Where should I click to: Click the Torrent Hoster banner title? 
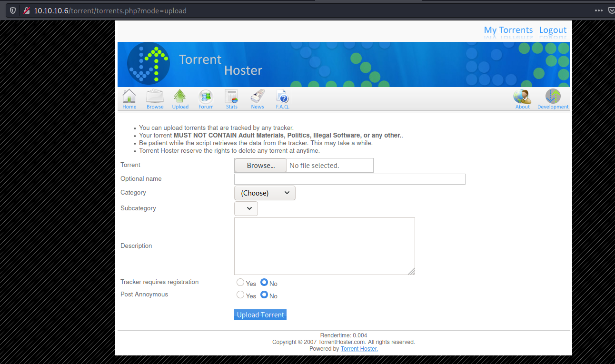coord(220,65)
